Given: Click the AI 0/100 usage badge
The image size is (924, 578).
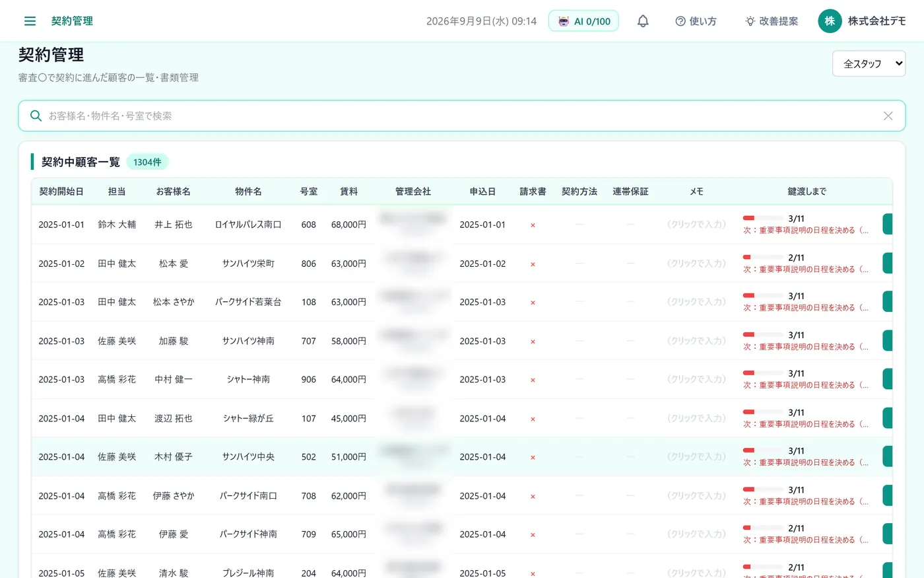Looking at the screenshot, I should point(583,21).
